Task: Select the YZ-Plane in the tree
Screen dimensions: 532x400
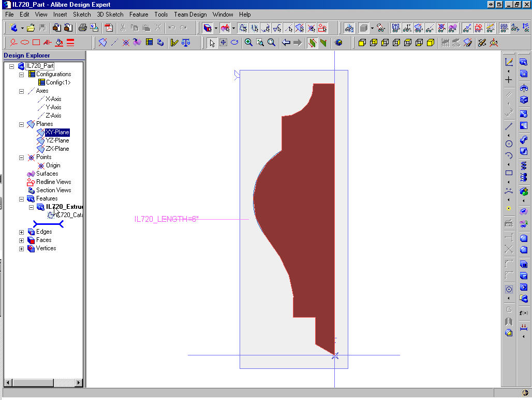Action: tap(57, 140)
